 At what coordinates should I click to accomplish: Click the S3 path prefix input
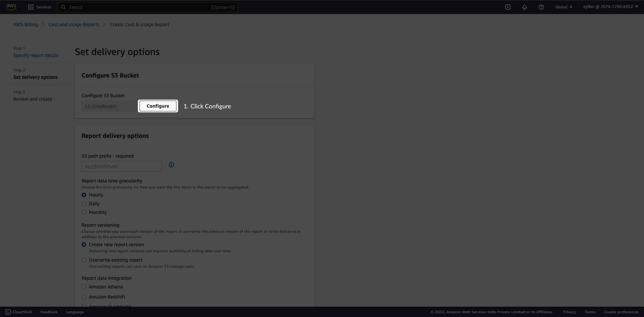point(122,166)
